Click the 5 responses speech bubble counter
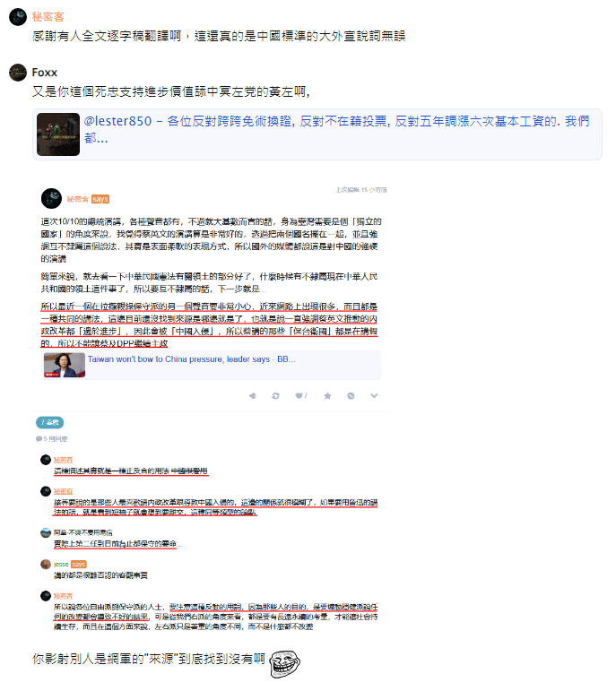Screen dimensions: 616x691 52,439
